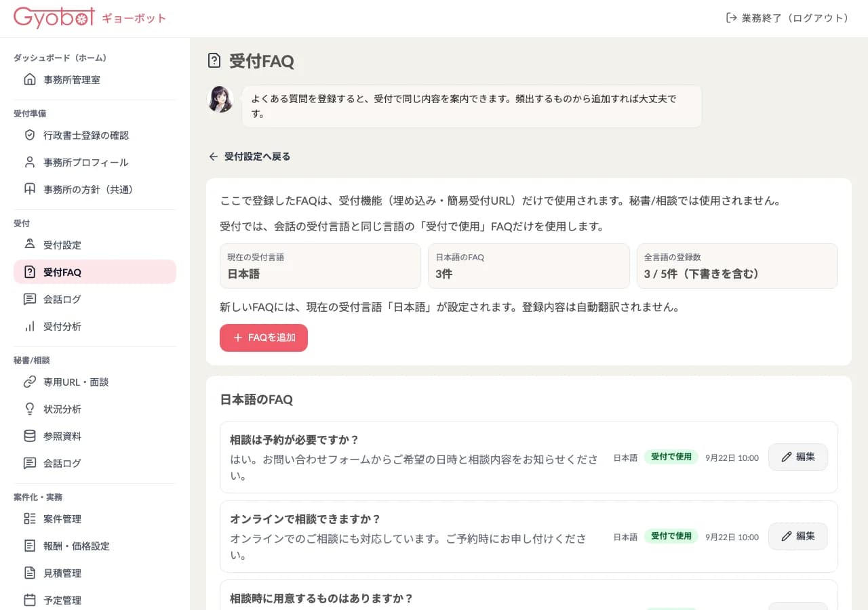
Task: Click the 日本語のFAQ section heading
Action: coord(256,400)
